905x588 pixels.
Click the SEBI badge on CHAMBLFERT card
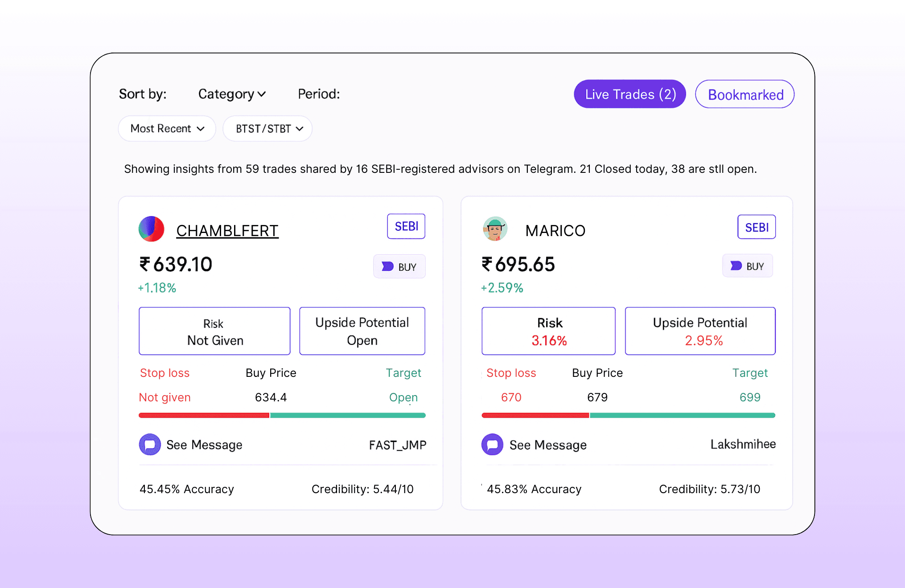click(x=406, y=226)
